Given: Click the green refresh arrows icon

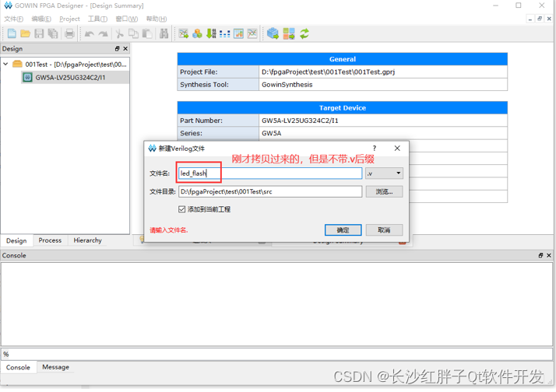Looking at the screenshot, I should pyautogui.click(x=304, y=33).
